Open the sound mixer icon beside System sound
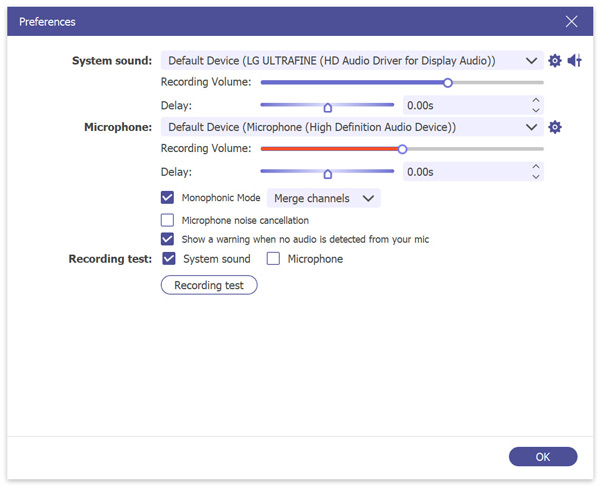 [x=574, y=60]
